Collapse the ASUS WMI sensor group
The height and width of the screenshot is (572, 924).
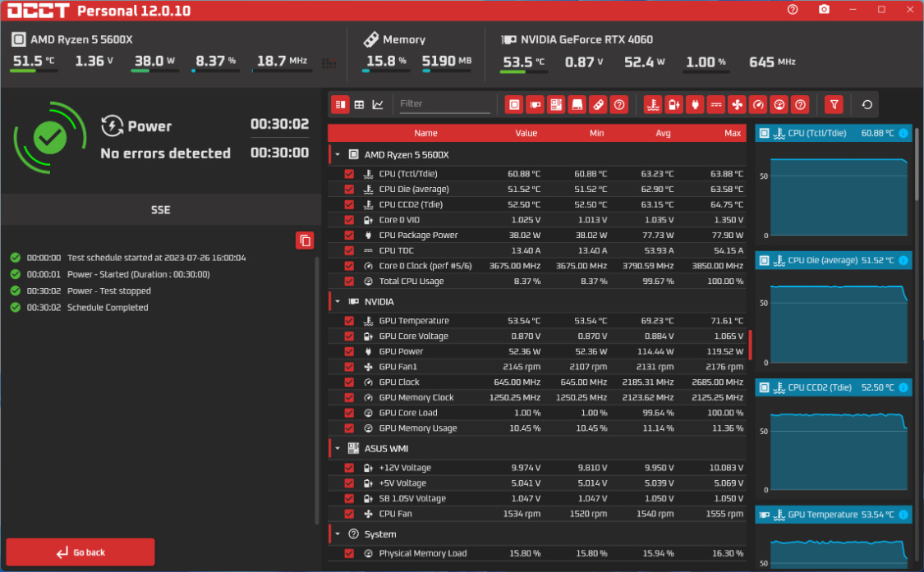tap(338, 448)
